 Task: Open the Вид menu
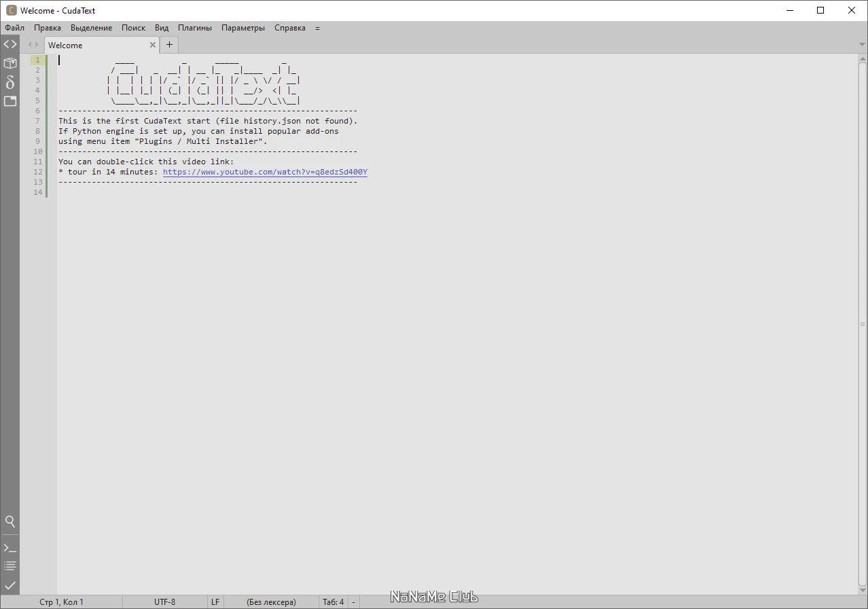[162, 28]
